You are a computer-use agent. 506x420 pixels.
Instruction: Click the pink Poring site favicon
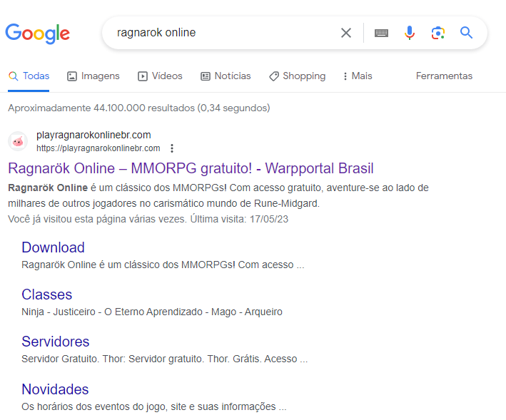[x=18, y=141]
